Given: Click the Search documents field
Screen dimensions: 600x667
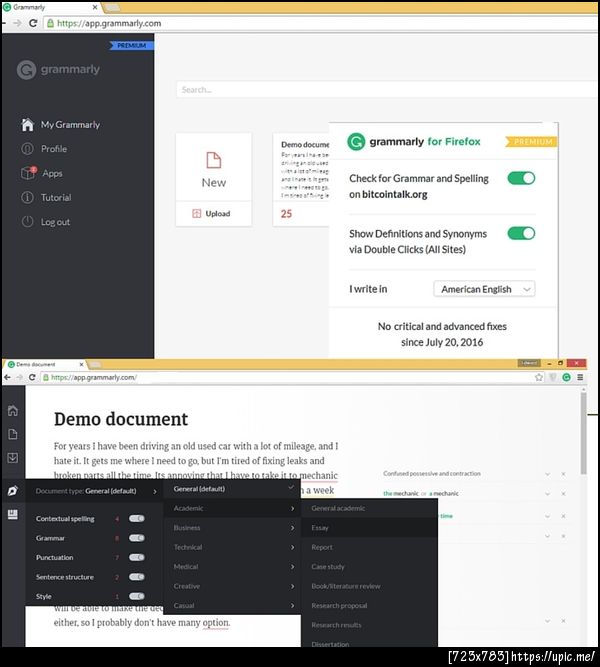Looking at the screenshot, I should coord(386,90).
